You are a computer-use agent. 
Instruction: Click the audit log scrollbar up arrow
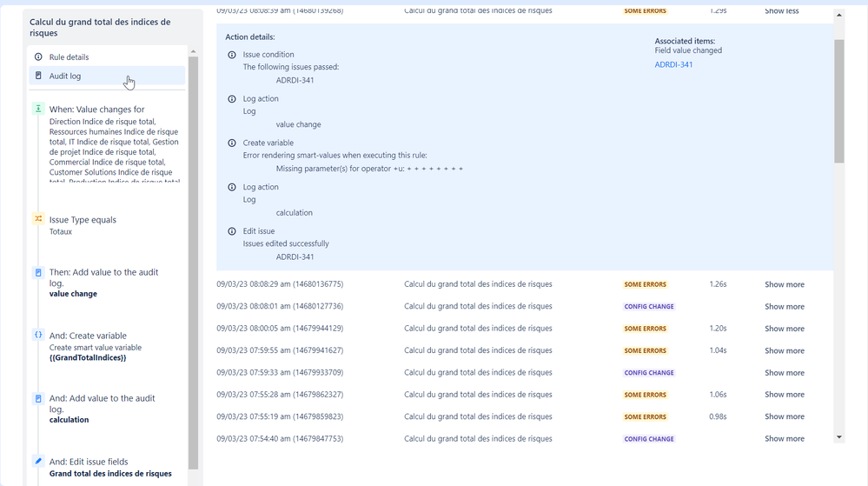pos(839,15)
